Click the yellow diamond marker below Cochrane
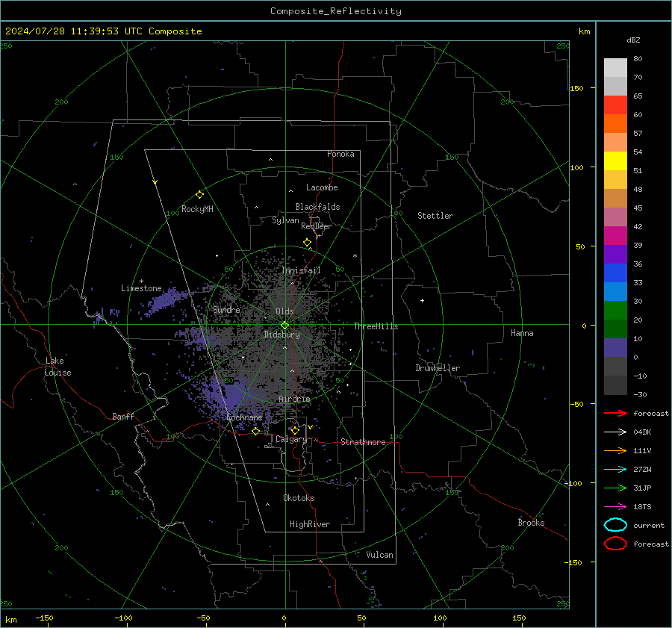Screen dimensions: 672x628 pos(256,431)
